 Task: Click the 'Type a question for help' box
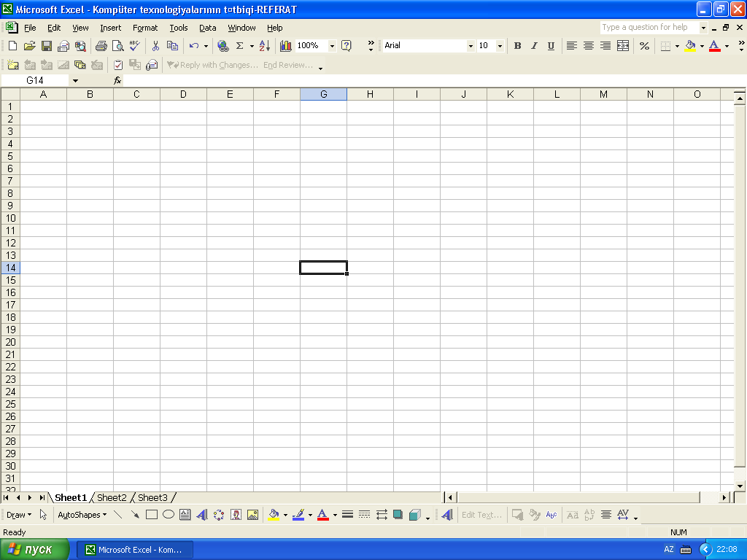pos(649,27)
